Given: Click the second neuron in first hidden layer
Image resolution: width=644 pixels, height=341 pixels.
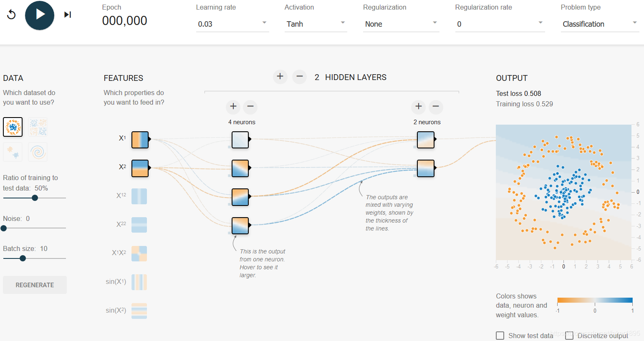Looking at the screenshot, I should (240, 168).
